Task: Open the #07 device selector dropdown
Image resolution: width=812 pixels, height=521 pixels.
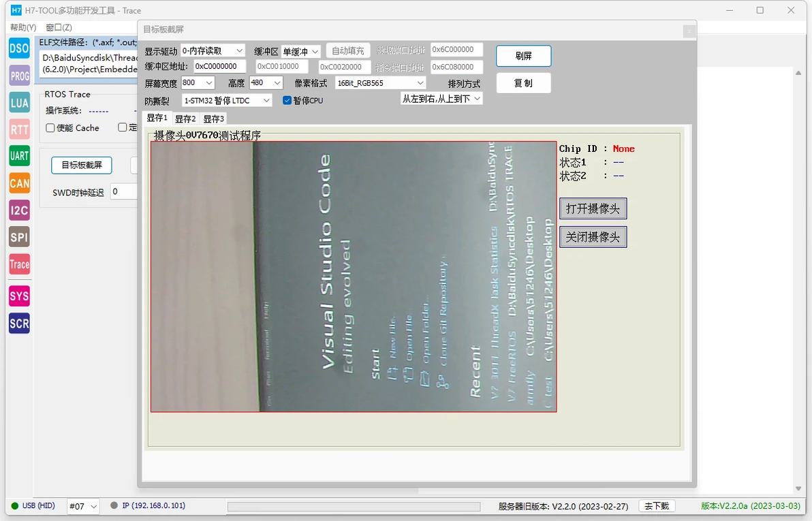Action: [x=83, y=506]
